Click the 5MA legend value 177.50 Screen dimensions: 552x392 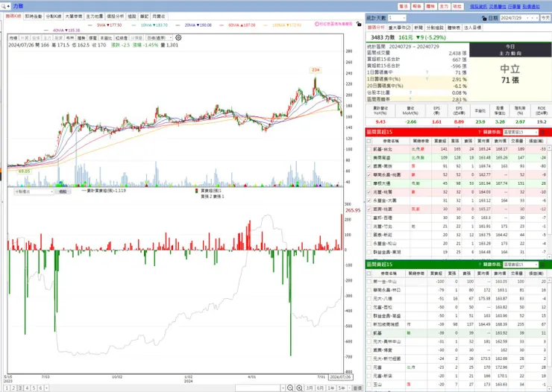[x=114, y=25]
